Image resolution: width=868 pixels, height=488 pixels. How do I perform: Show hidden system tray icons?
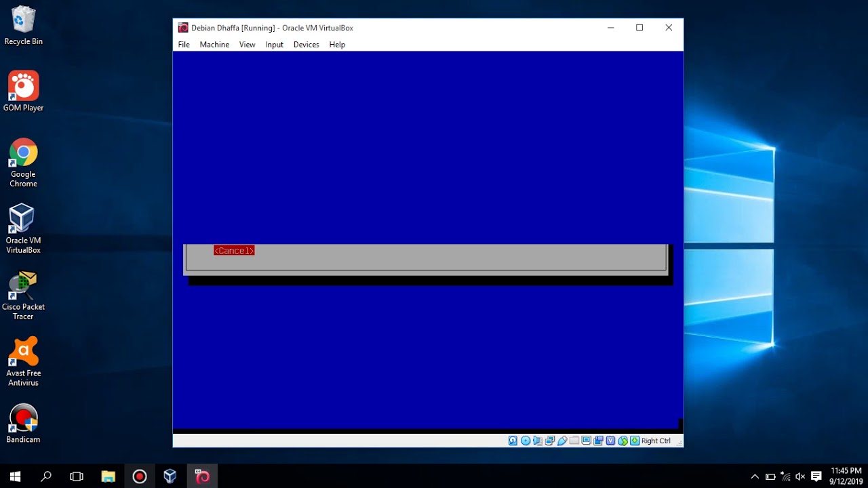tap(755, 476)
